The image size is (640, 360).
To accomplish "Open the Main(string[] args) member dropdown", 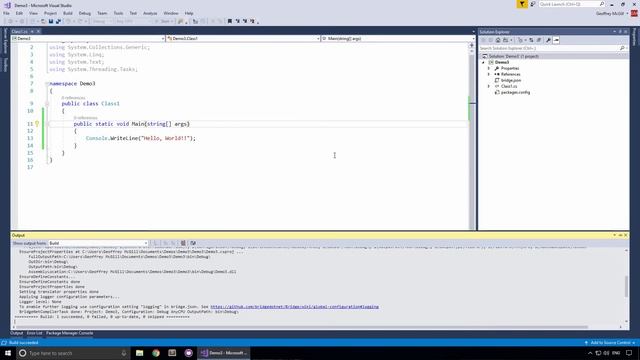I will (x=398, y=38).
